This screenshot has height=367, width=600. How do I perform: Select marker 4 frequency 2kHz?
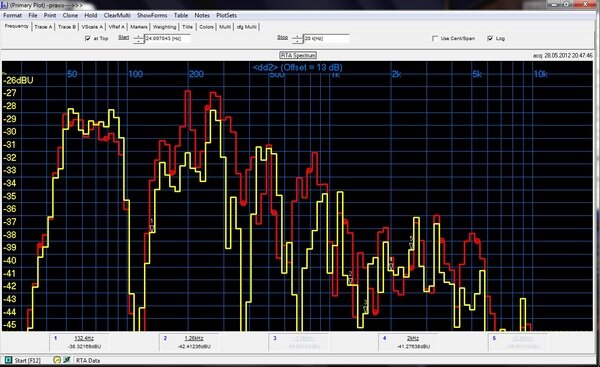(x=412, y=338)
